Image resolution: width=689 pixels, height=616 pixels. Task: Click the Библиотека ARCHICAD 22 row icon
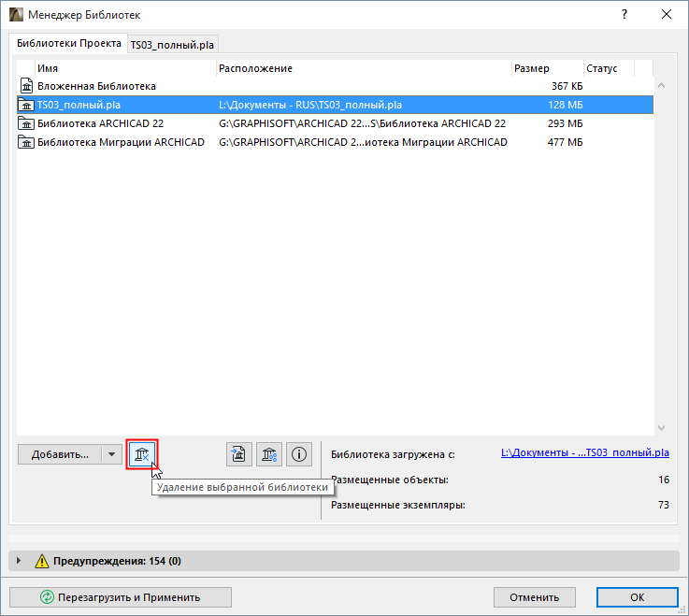click(26, 123)
